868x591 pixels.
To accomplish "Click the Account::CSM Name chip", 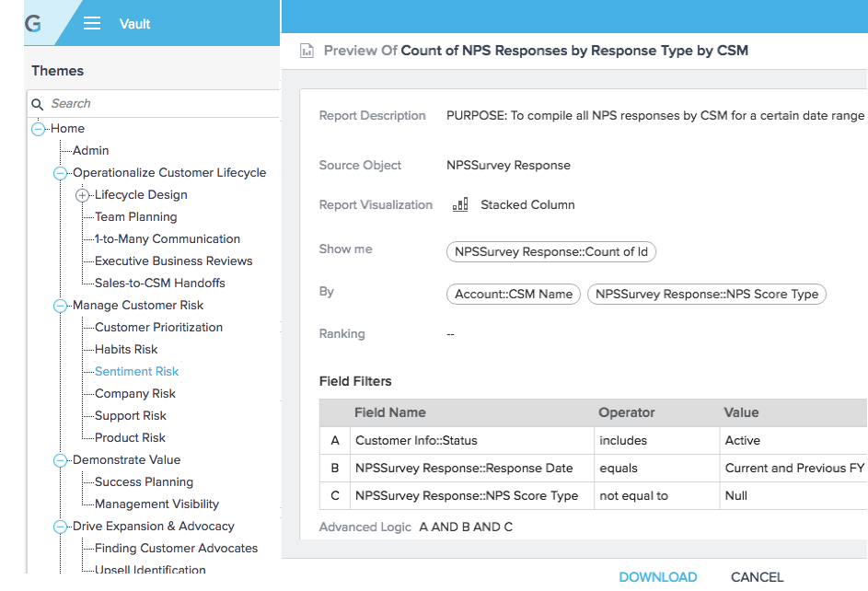I will [x=514, y=294].
